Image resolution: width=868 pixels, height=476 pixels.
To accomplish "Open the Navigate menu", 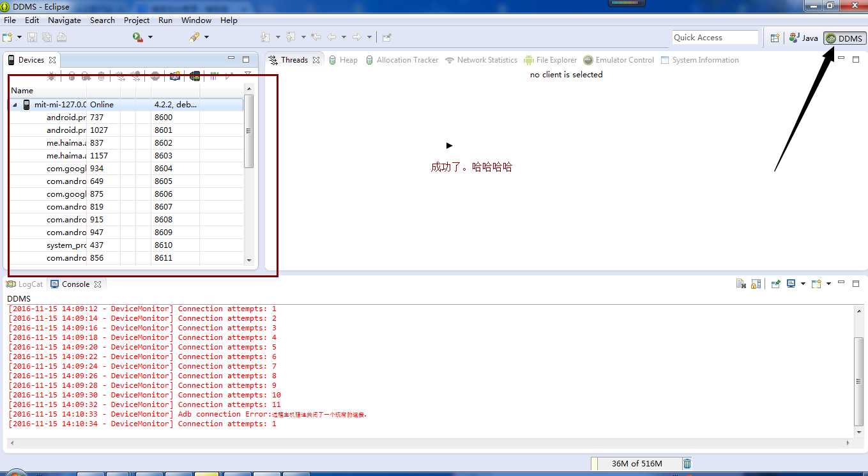I will tap(65, 20).
